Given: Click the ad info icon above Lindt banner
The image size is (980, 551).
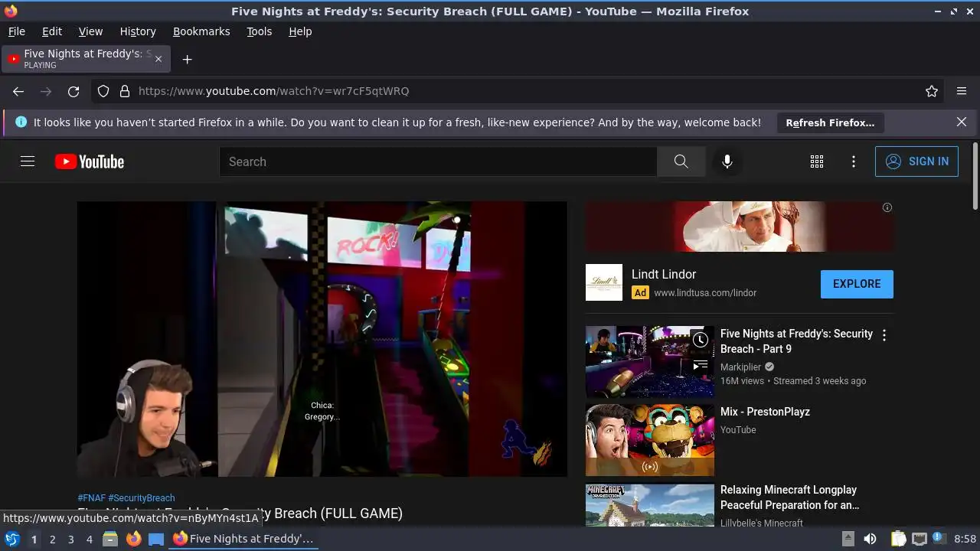Looking at the screenshot, I should (x=887, y=207).
